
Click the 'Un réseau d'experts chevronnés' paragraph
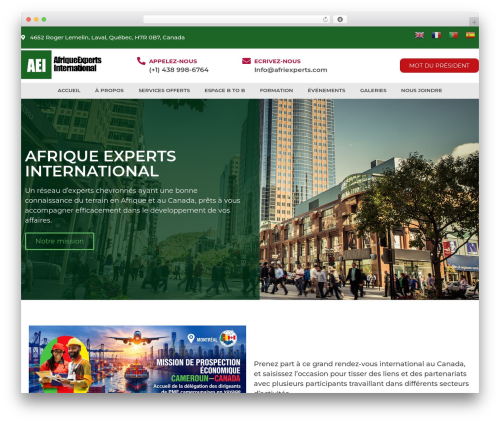pyautogui.click(x=132, y=205)
